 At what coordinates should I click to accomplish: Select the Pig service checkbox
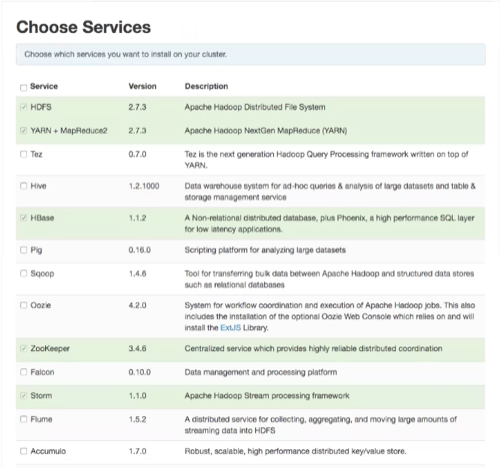23,250
